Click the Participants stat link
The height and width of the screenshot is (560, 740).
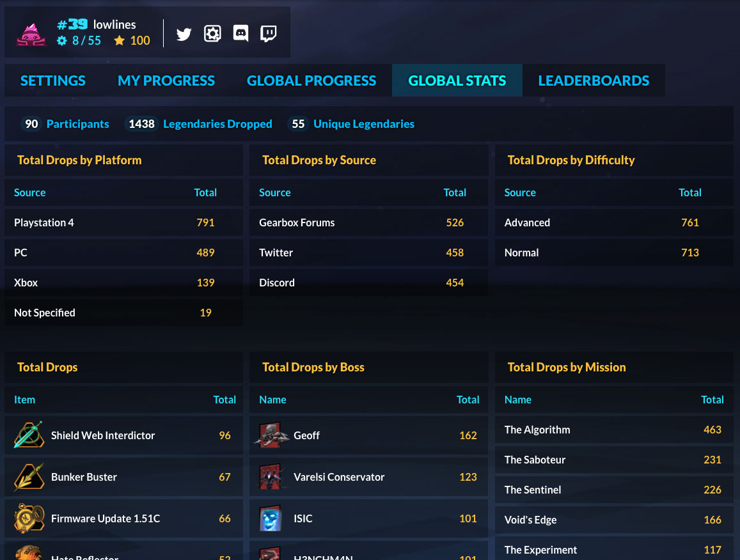[77, 124]
